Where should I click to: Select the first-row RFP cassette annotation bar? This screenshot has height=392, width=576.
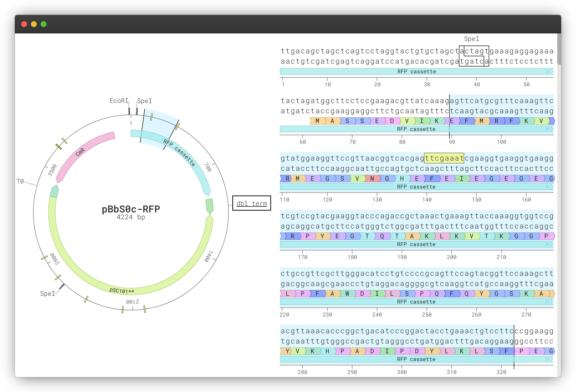[x=416, y=72]
